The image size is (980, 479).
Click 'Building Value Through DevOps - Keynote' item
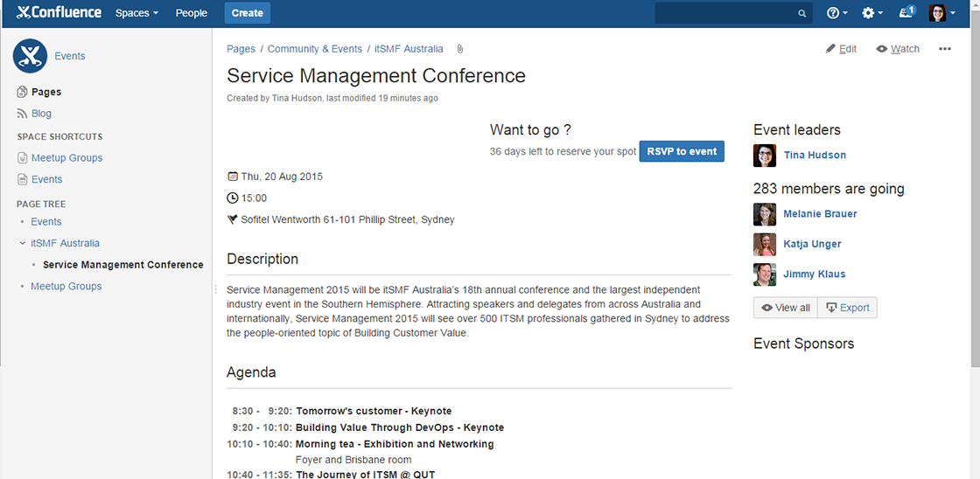(x=400, y=427)
